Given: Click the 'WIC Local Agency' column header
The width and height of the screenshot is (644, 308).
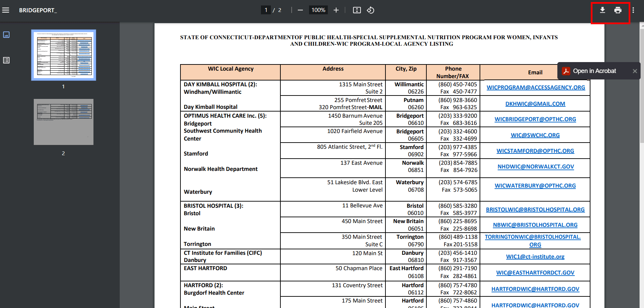Looking at the screenshot, I should [231, 69].
